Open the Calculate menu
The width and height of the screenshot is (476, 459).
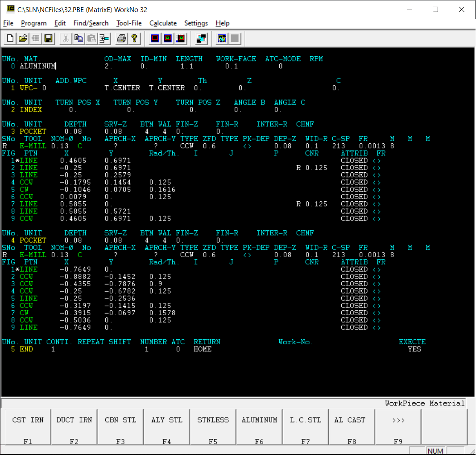pyautogui.click(x=163, y=23)
